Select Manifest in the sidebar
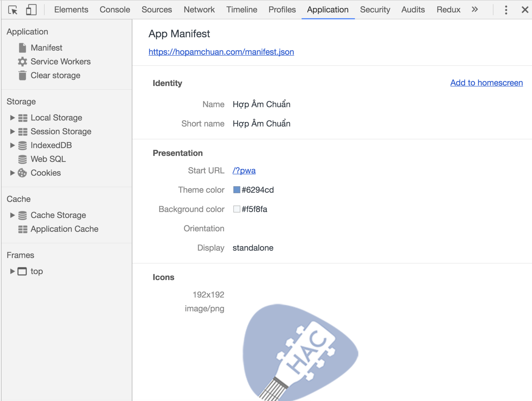This screenshot has width=532, height=401. point(46,48)
